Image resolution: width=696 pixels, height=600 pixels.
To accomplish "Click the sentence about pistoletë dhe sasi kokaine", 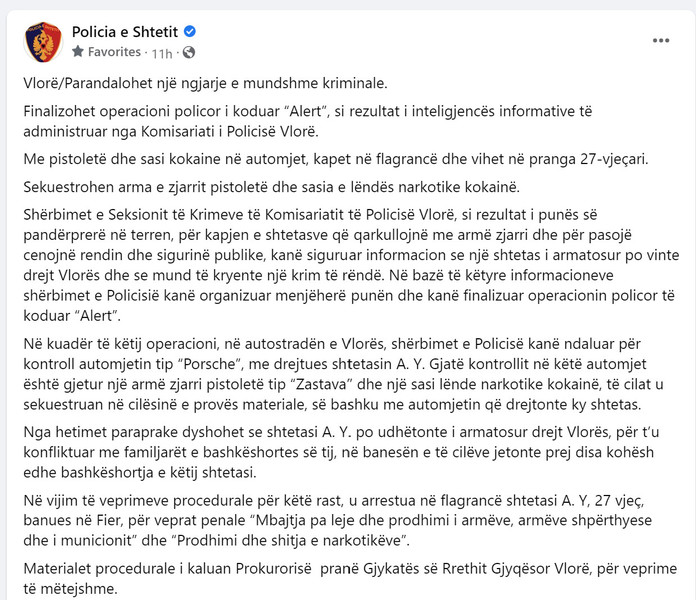I will tap(336, 159).
